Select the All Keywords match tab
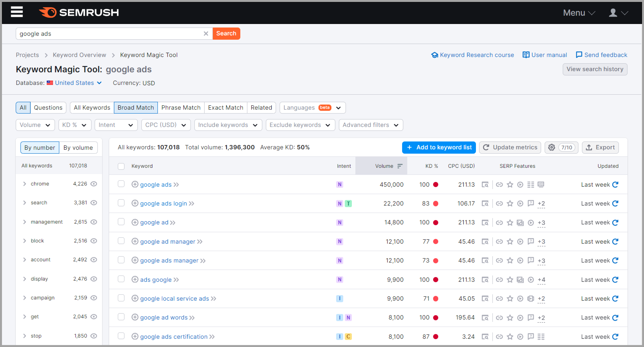 (x=92, y=107)
